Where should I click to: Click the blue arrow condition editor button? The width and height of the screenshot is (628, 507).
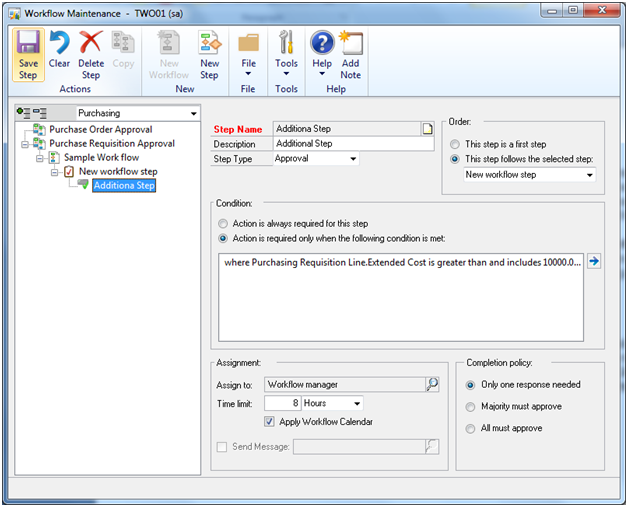[x=594, y=262]
